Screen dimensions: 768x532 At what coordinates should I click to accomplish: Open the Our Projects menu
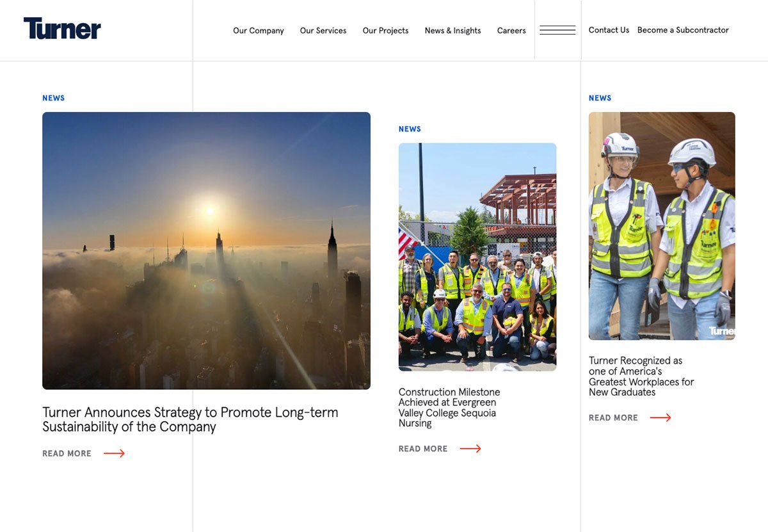[x=385, y=30]
